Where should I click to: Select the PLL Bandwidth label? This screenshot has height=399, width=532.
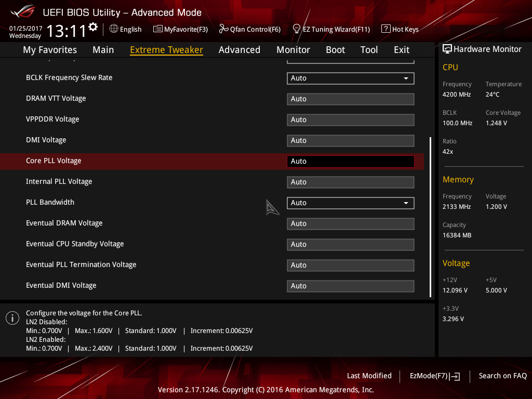[50, 202]
